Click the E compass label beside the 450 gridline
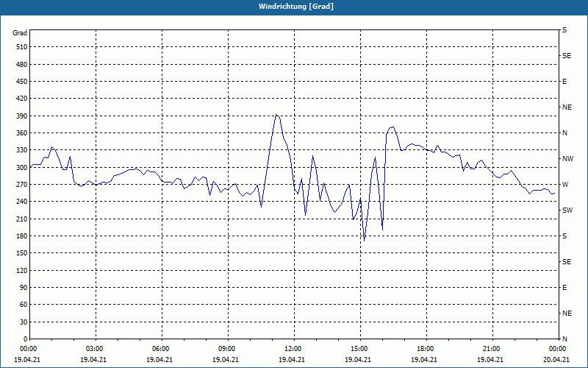 click(564, 82)
